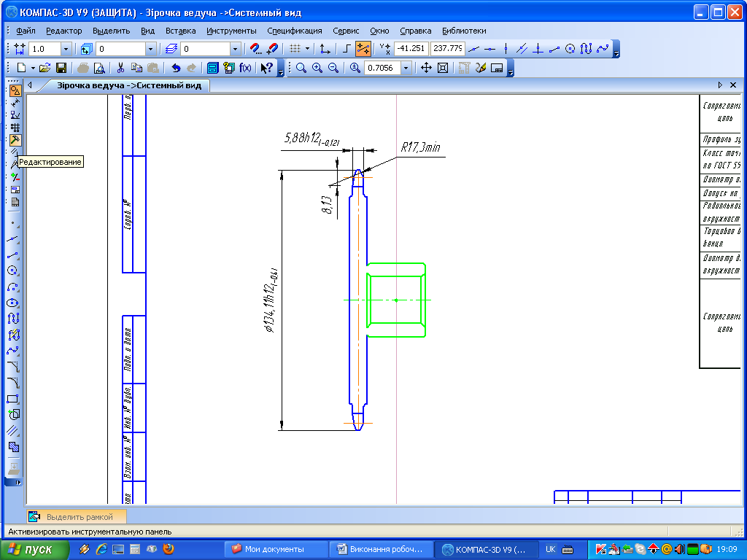Click the Y coordinate field 237.779
This screenshot has height=560, width=747.
pyautogui.click(x=448, y=49)
